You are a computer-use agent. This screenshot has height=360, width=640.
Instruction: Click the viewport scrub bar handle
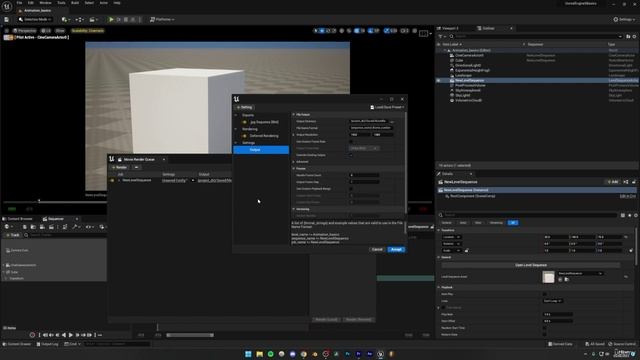(x=39, y=201)
